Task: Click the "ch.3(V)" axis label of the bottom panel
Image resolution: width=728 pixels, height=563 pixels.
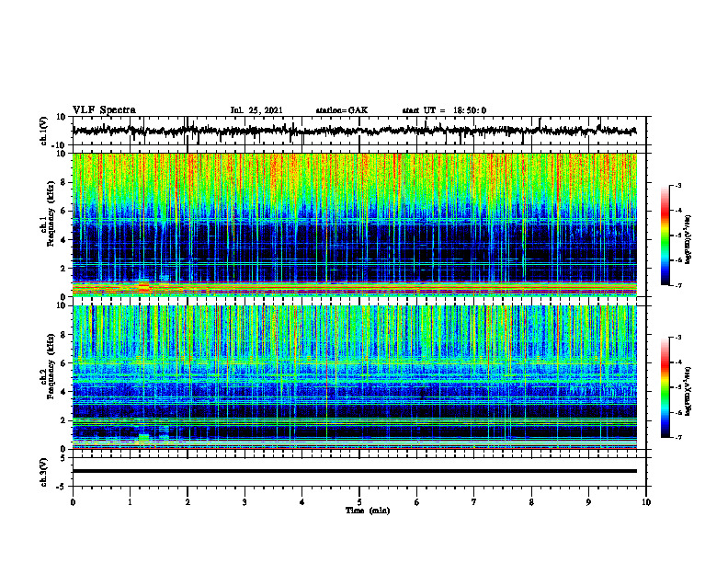Action: click(x=44, y=472)
